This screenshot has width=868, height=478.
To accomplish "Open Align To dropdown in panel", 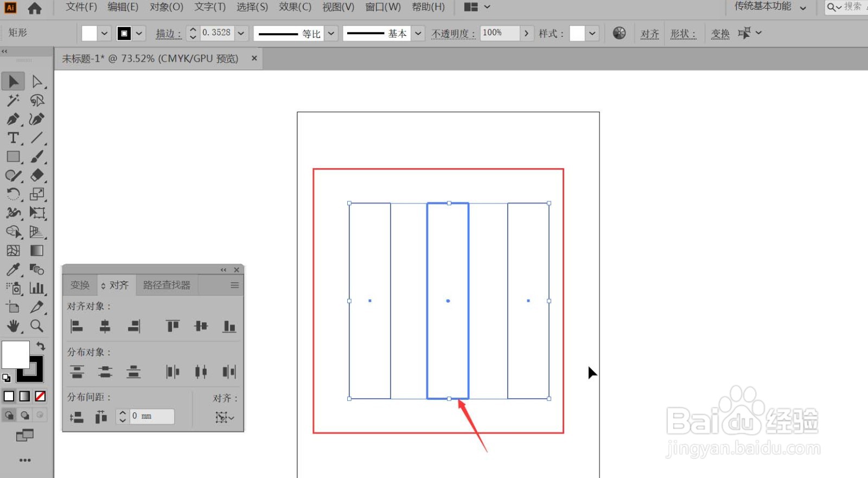I will [225, 417].
